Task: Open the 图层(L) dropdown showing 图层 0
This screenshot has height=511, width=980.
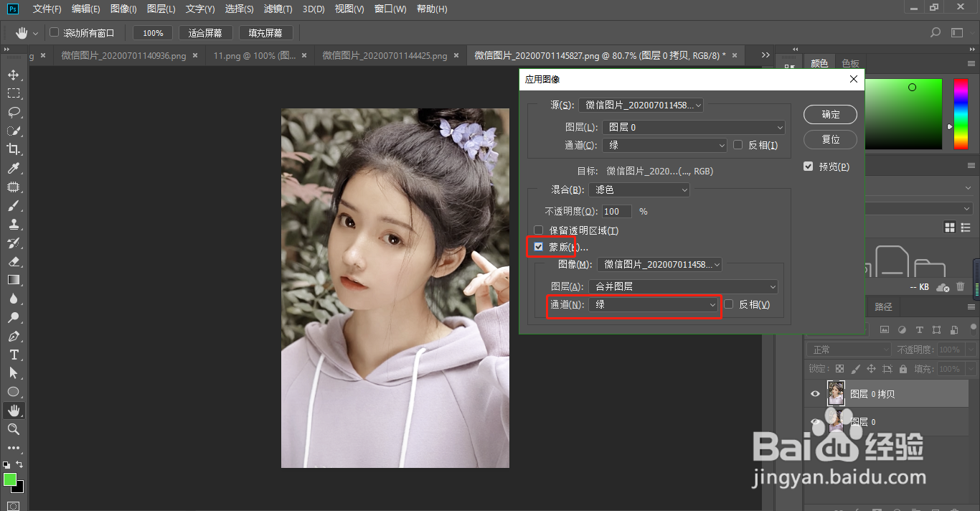Action: coord(694,127)
